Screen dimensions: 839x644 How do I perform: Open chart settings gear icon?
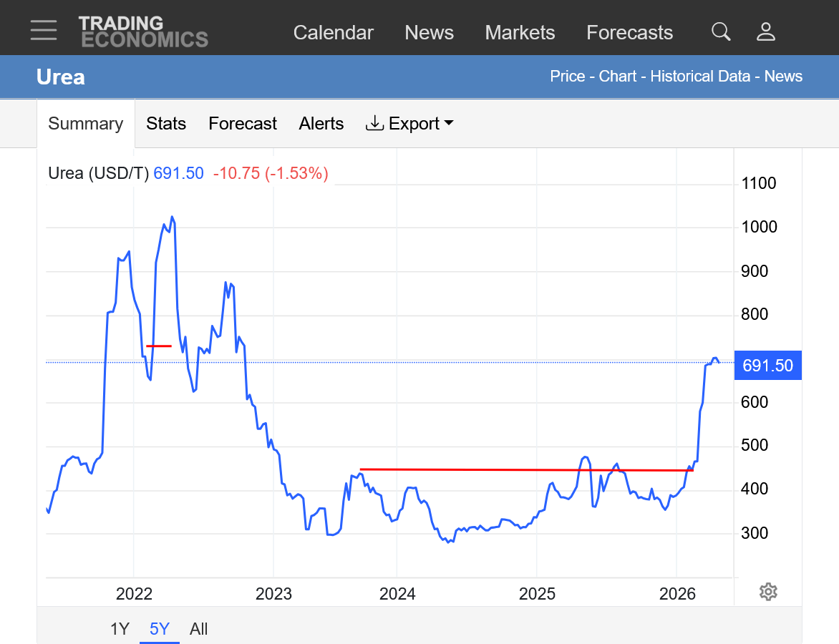[x=768, y=592]
